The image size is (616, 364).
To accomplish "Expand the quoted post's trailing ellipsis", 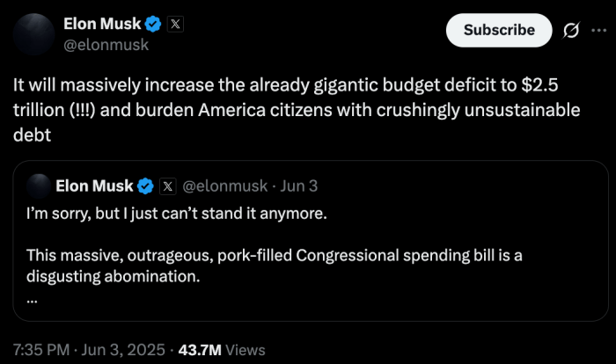I will click(33, 298).
